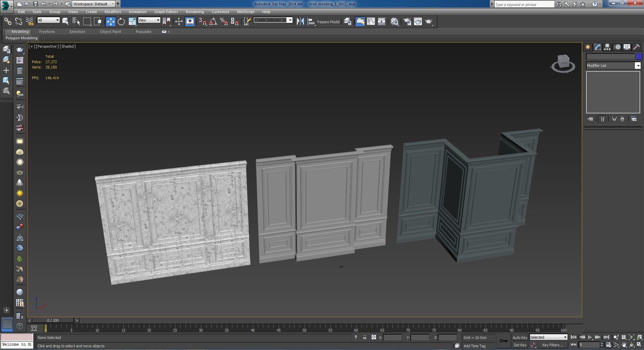Open selection filter All dropdown
Screen dimensions: 644x350
coord(48,20)
